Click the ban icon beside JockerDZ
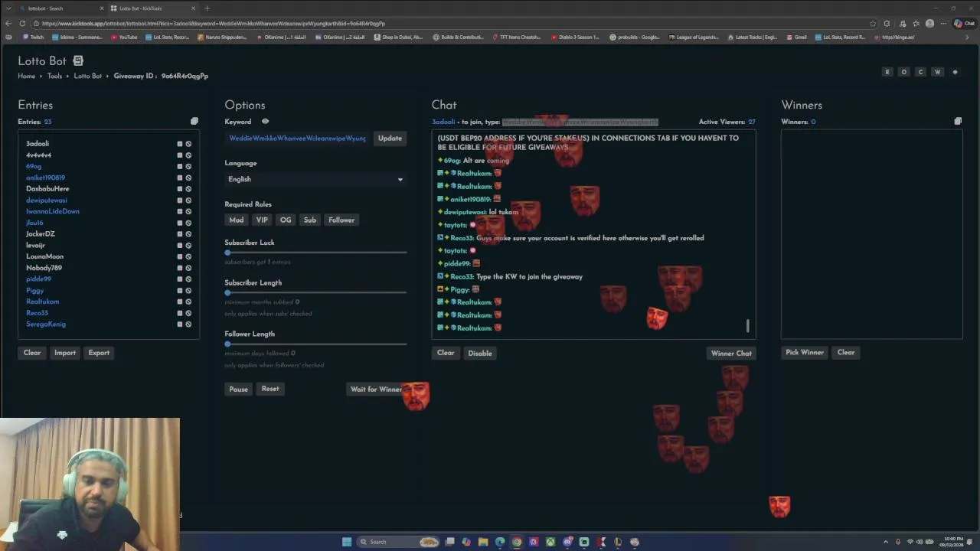Screen dimensions: 980x551 pyautogui.click(x=188, y=234)
